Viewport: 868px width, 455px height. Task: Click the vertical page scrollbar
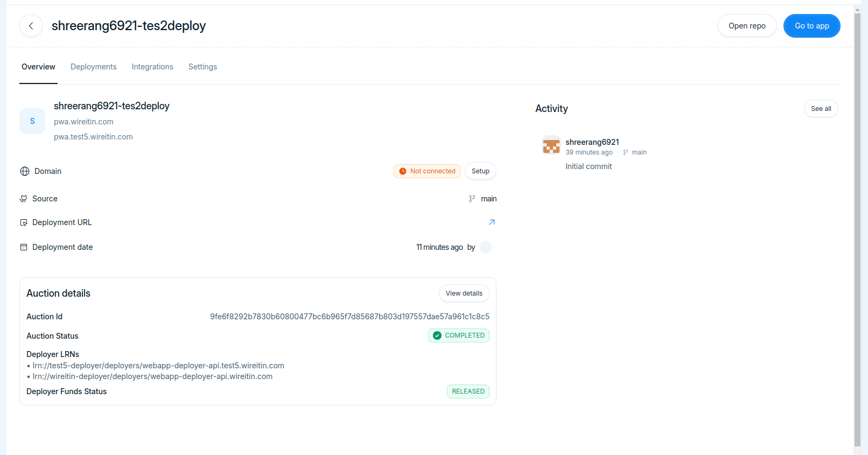[857, 226]
